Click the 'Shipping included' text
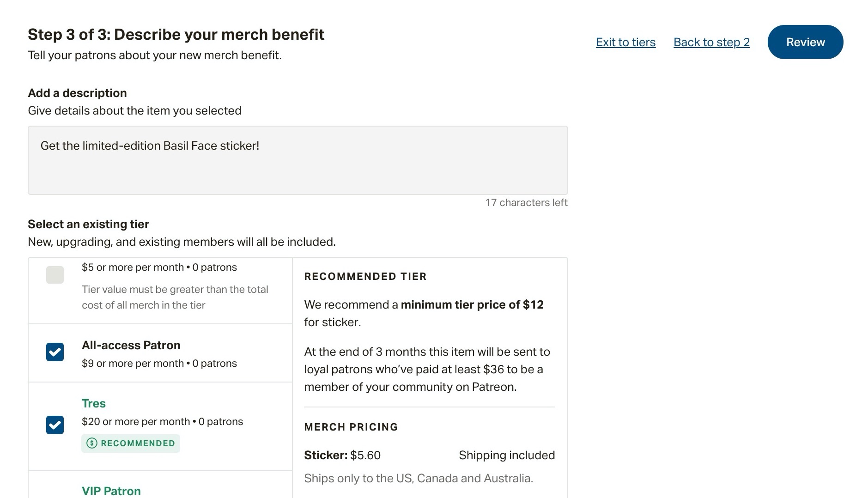 507,455
